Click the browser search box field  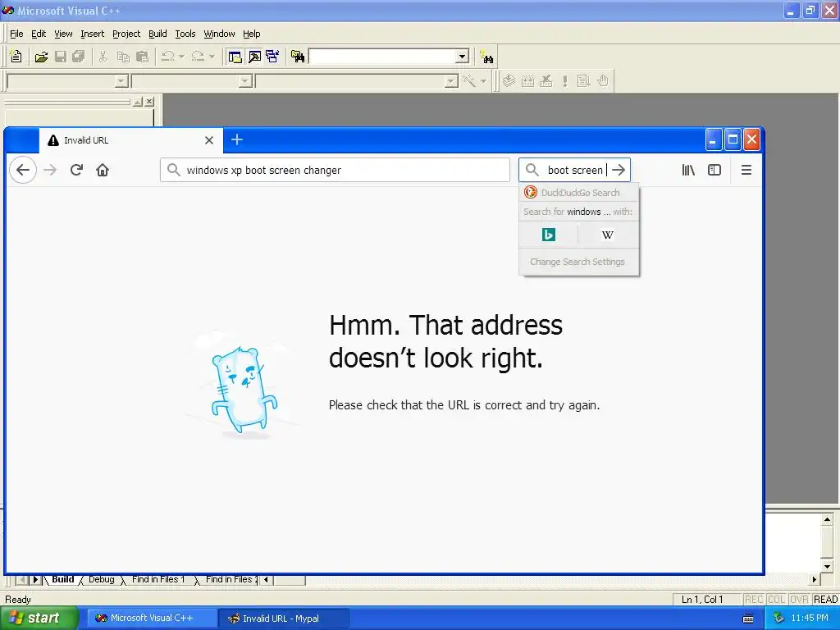[x=574, y=170]
